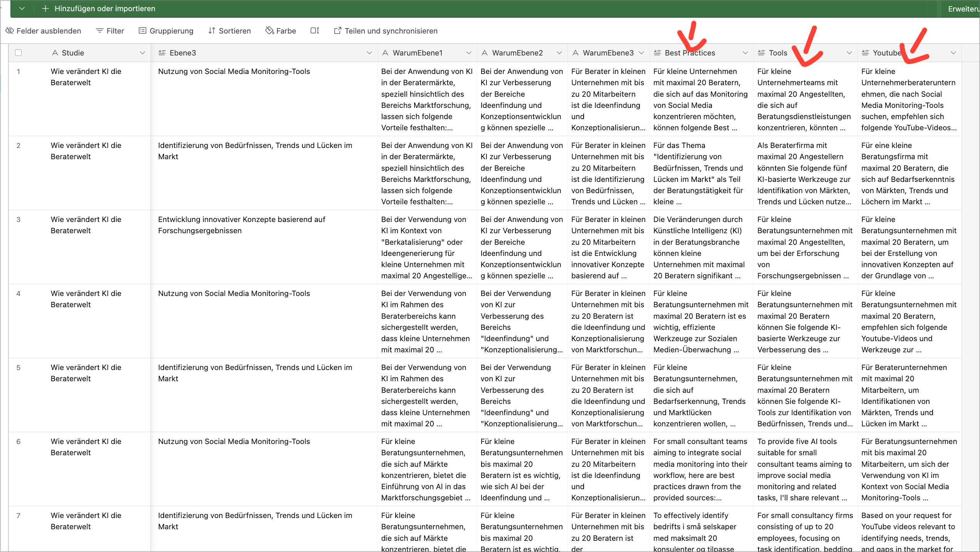Click Best Practices cell 'To effectively identify'

701,529
